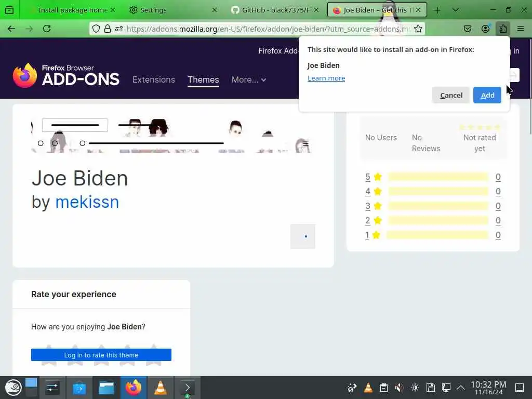Expand the More… navigation dropdown
Image resolution: width=532 pixels, height=399 pixels.
(x=249, y=79)
